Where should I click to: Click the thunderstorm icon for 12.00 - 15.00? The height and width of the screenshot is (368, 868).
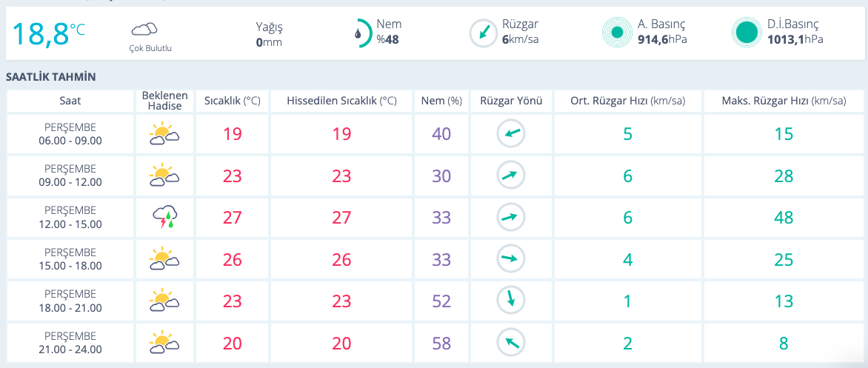click(165, 218)
